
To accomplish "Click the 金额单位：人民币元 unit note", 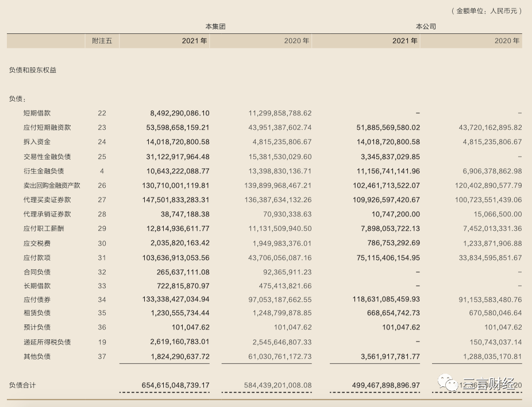I will pyautogui.click(x=487, y=11).
